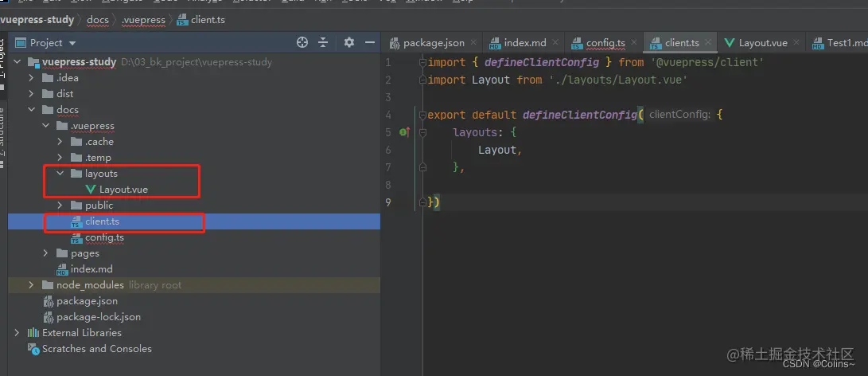Click the collapse all icon in Project panel
868x376 pixels.
point(323,43)
